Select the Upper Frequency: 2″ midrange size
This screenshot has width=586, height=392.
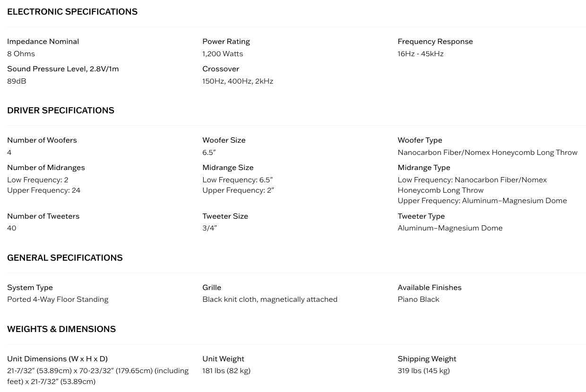[238, 190]
